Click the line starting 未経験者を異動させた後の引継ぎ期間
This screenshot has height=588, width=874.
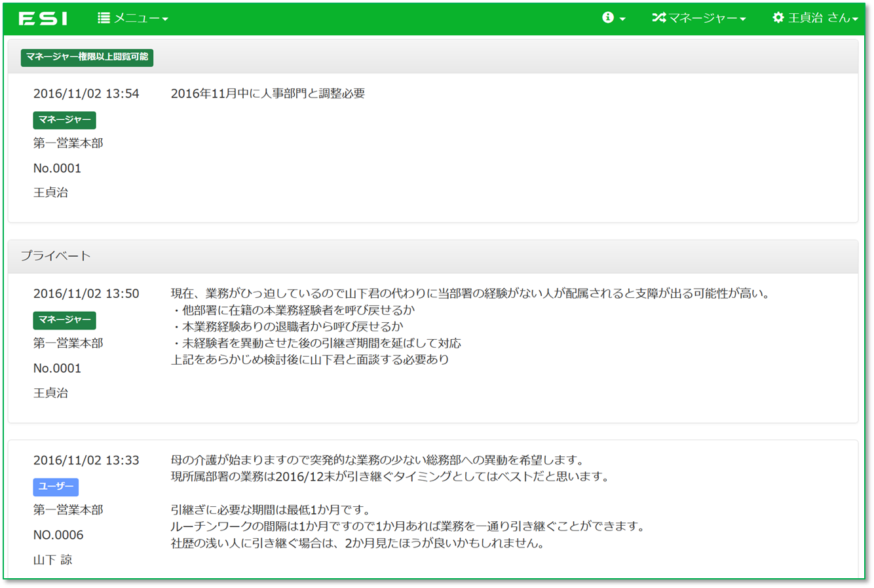coord(316,344)
